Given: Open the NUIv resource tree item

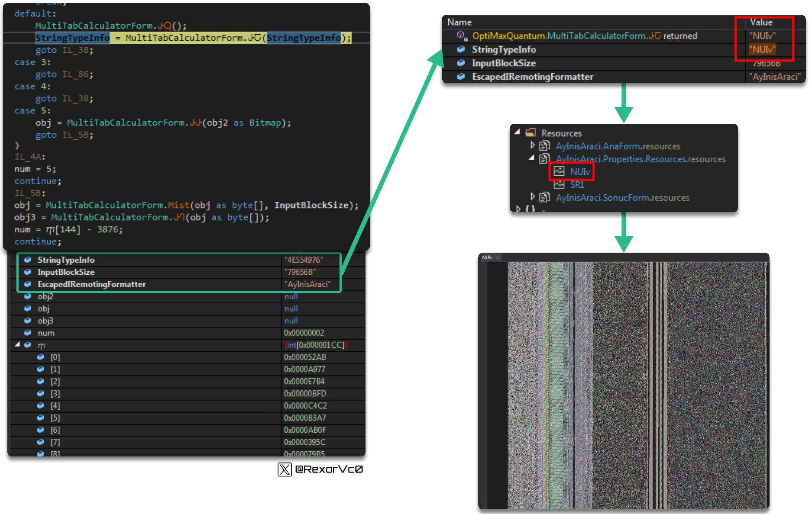Looking at the screenshot, I should click(x=580, y=172).
